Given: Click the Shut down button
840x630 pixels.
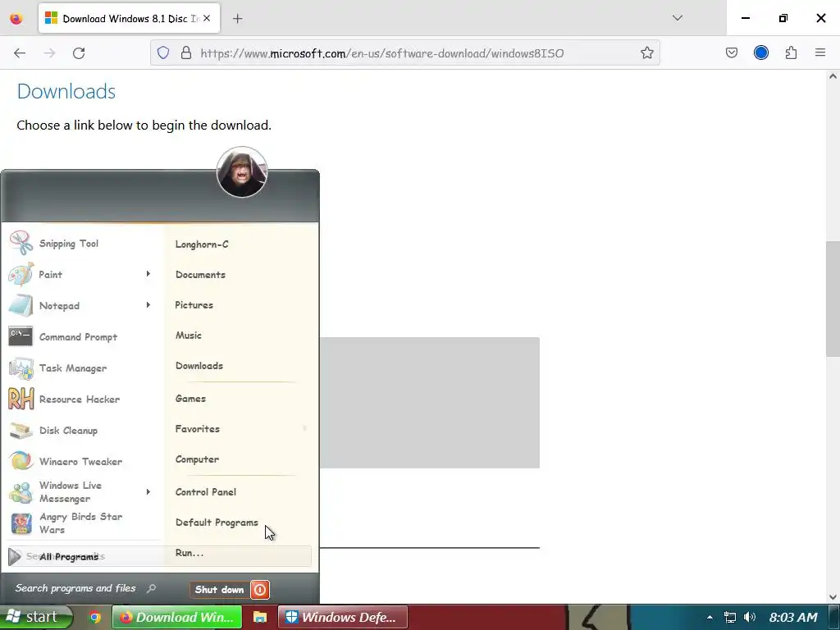Looking at the screenshot, I should point(219,590).
